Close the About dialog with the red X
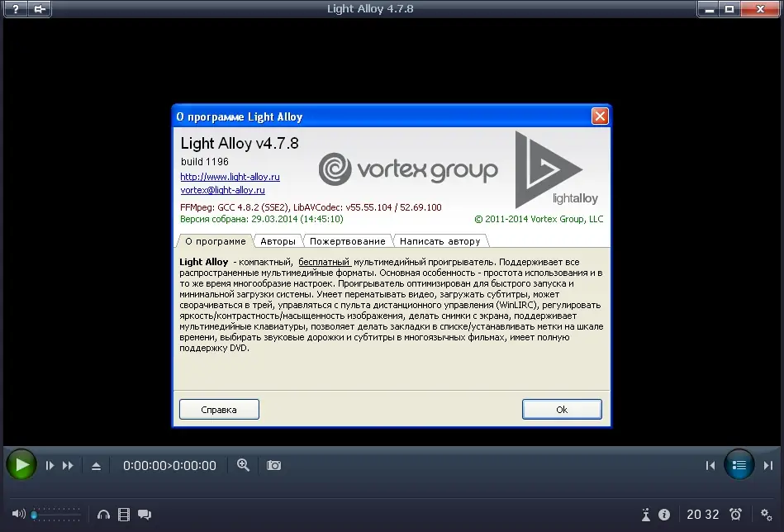The image size is (784, 532). point(600,116)
